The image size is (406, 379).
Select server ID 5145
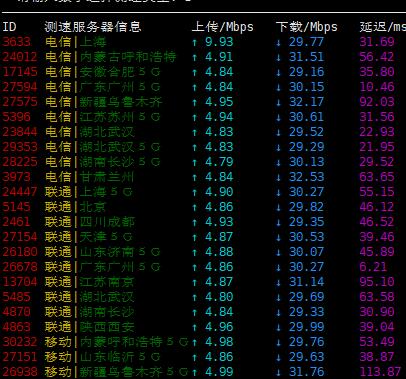(x=17, y=207)
